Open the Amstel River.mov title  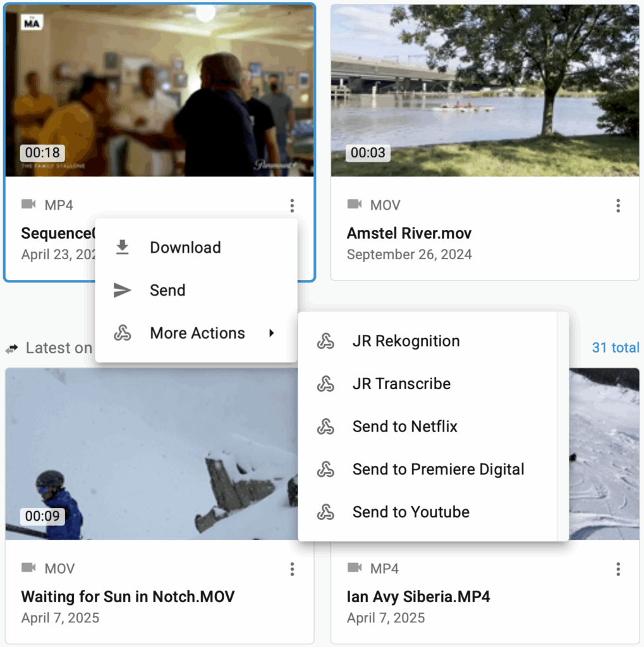[409, 234]
